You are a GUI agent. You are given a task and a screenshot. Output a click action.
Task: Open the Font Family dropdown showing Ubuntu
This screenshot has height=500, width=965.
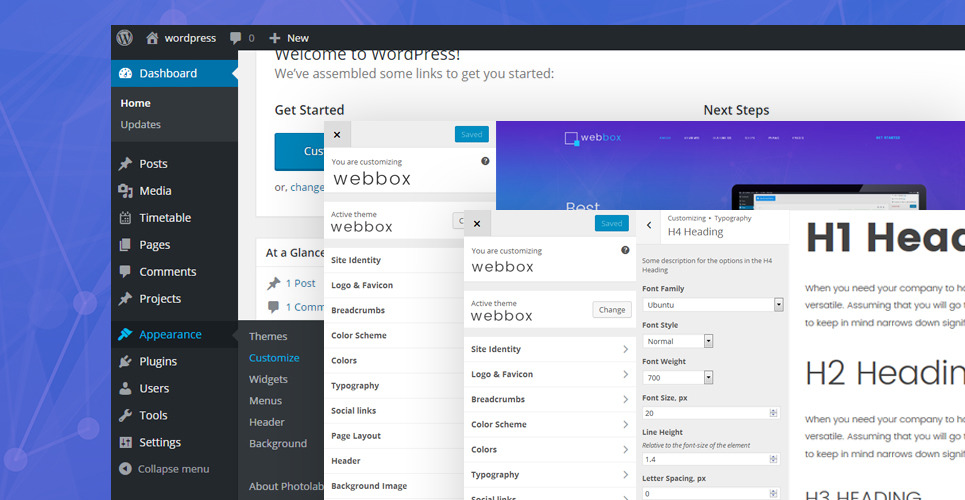coord(712,304)
